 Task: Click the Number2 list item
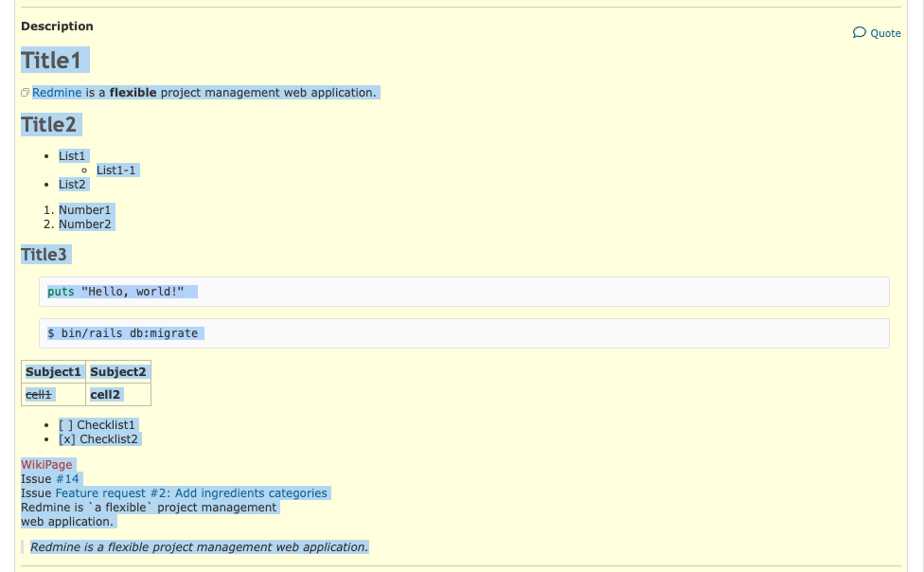point(85,224)
